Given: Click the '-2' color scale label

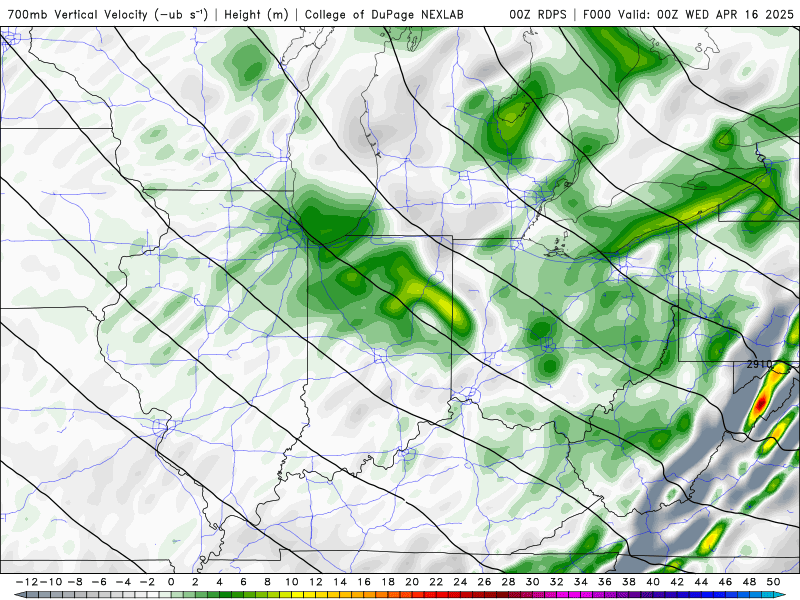Looking at the screenshot, I should [x=147, y=582].
